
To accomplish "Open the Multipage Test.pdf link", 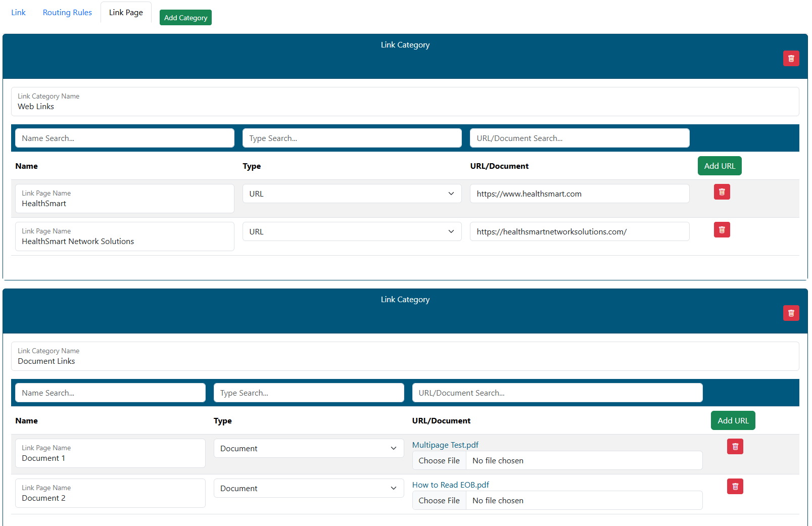I will 445,445.
